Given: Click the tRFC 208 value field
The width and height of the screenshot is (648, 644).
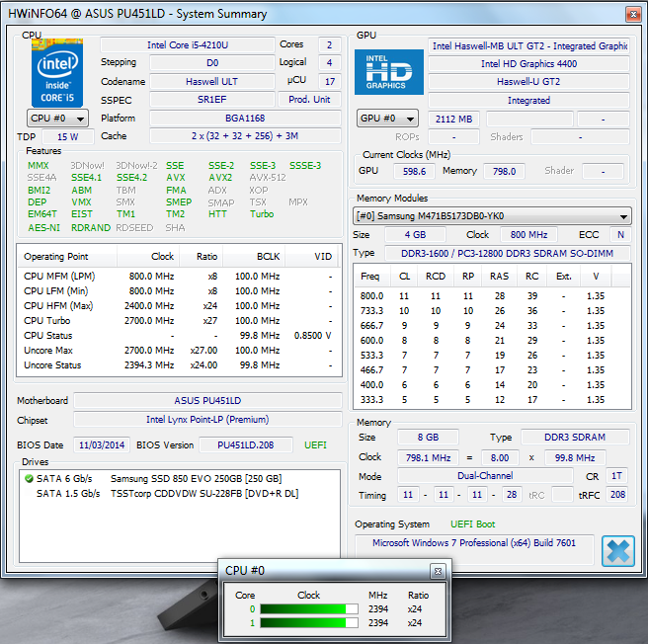Looking at the screenshot, I should click(x=617, y=495).
